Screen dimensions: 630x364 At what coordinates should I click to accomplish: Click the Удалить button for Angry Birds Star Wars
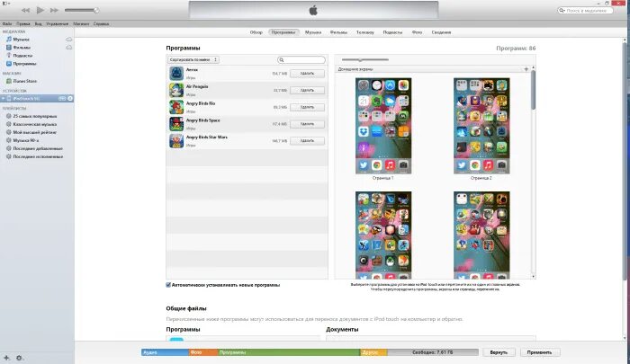point(307,141)
